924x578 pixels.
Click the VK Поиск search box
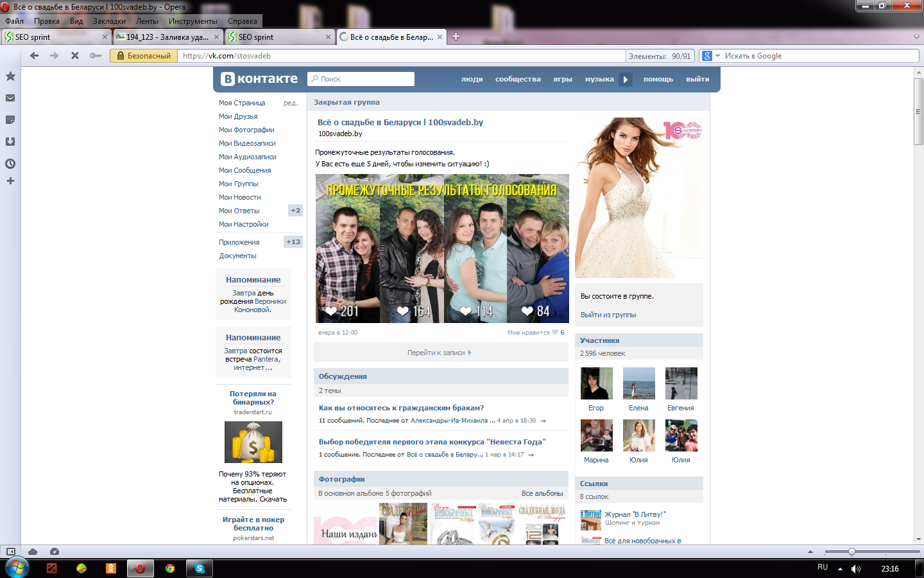coord(361,79)
